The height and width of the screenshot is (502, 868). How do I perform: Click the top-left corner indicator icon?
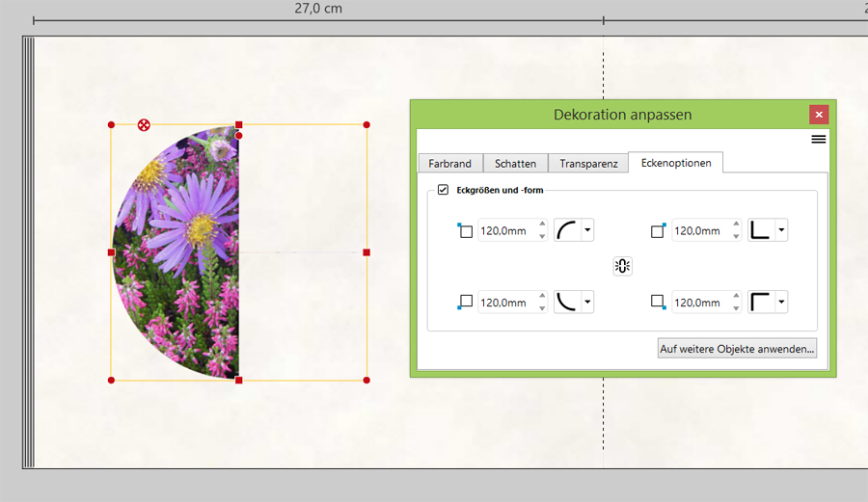(465, 230)
